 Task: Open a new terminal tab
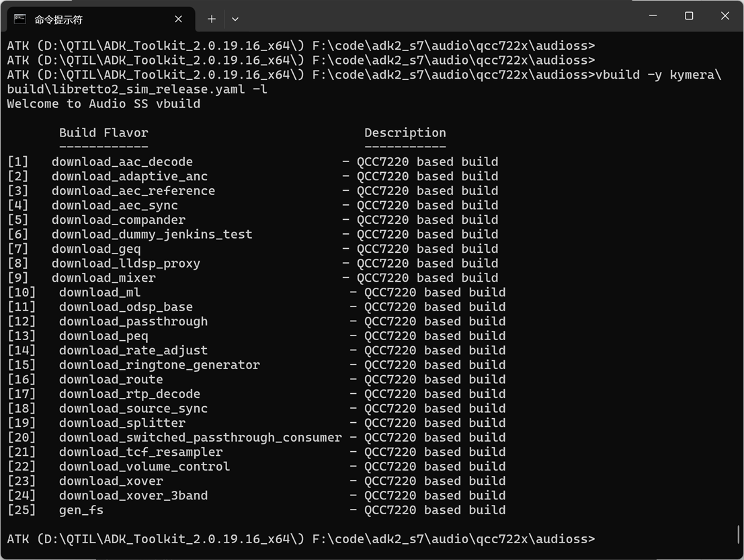pyautogui.click(x=211, y=19)
